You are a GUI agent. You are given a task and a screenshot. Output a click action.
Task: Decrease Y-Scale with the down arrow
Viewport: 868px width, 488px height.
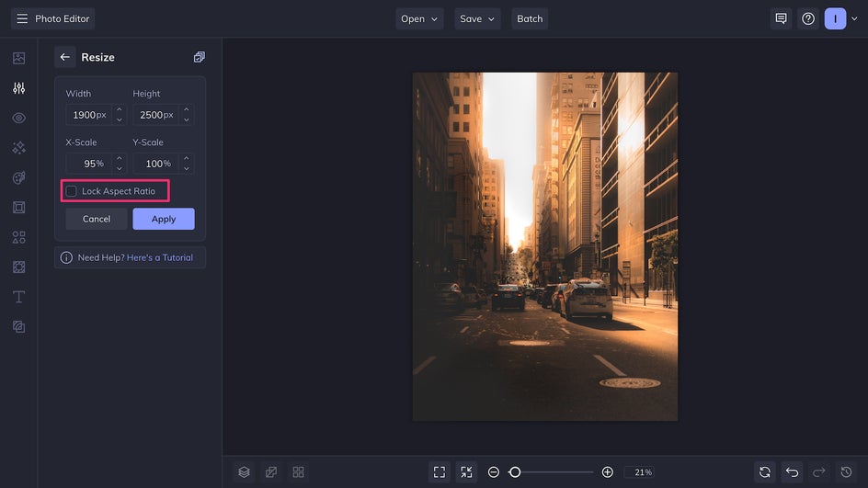point(187,169)
